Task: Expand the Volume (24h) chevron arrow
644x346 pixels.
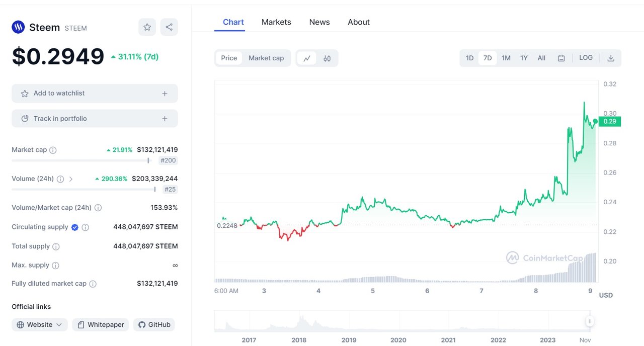Action: pos(71,179)
